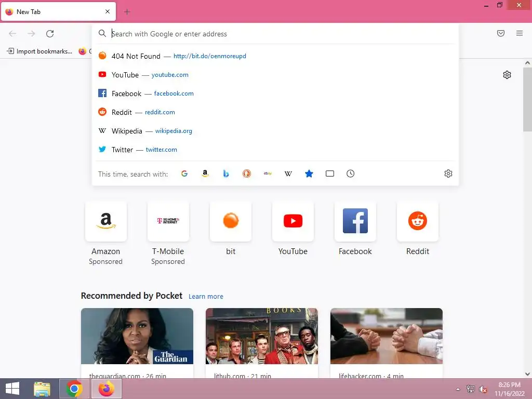Open the network tray icon
532x399 pixels.
(471, 389)
